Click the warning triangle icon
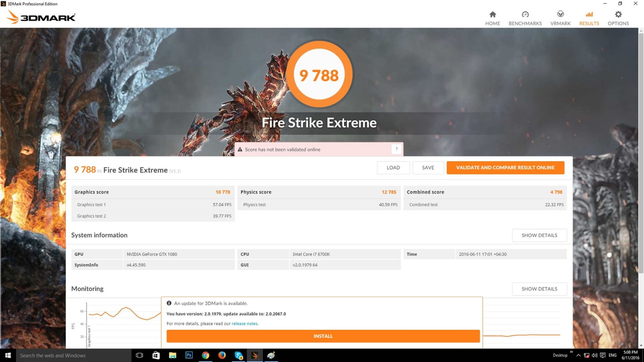The image size is (644, 362). click(240, 149)
